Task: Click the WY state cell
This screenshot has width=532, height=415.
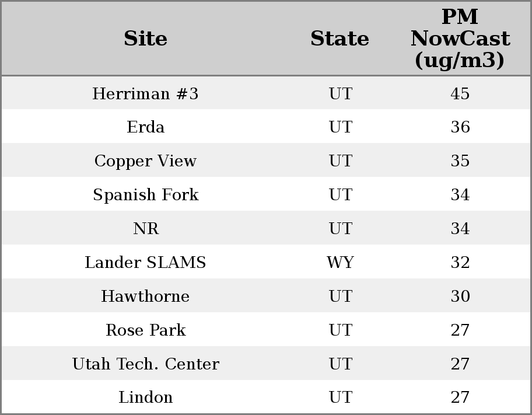Action: click(340, 263)
